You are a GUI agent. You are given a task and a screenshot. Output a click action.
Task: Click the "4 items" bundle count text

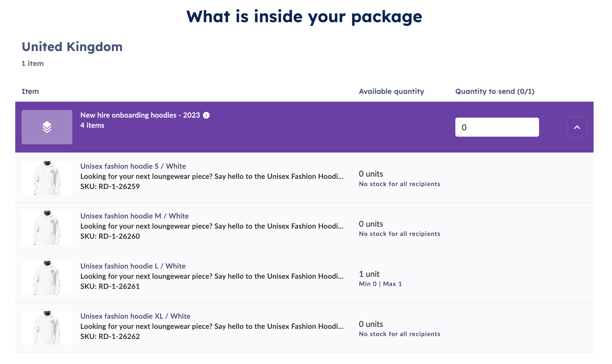[x=92, y=125]
